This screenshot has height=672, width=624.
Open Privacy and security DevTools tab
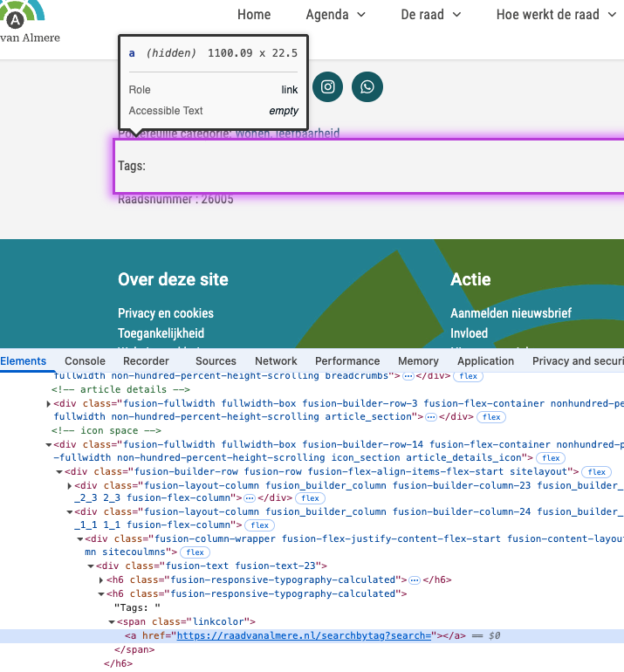[x=578, y=361]
